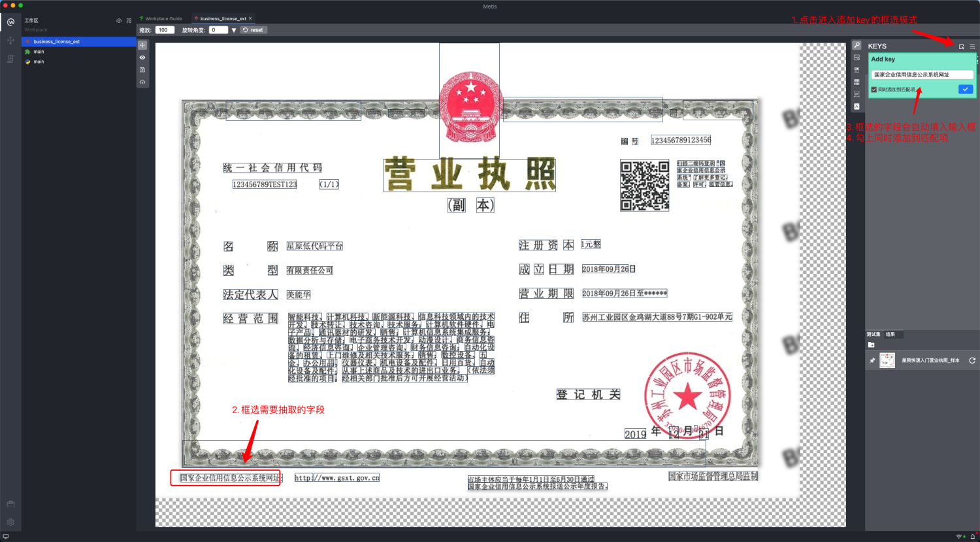Viewport: 980px width, 542px height.
Task: Select the 法定代表人 label box
Action: click(x=251, y=295)
